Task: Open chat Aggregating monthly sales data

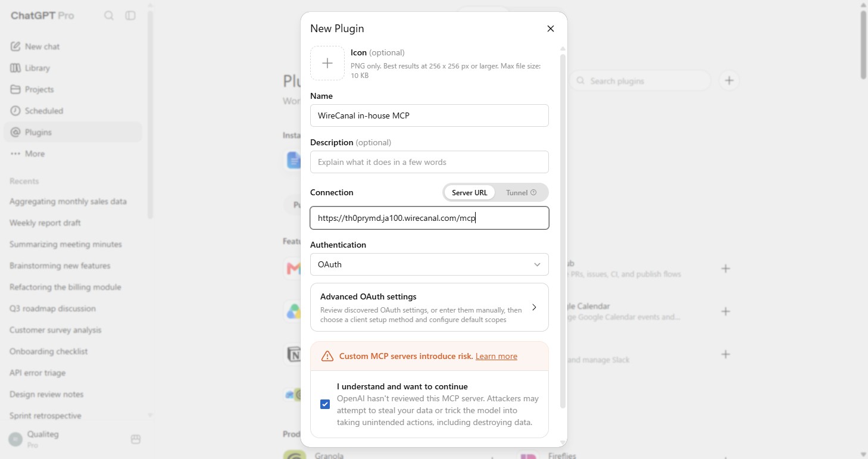Action: [x=68, y=201]
